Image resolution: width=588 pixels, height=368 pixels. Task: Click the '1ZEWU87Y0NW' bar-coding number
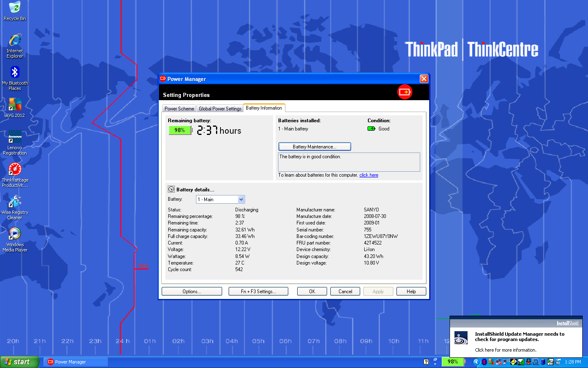pyautogui.click(x=381, y=236)
